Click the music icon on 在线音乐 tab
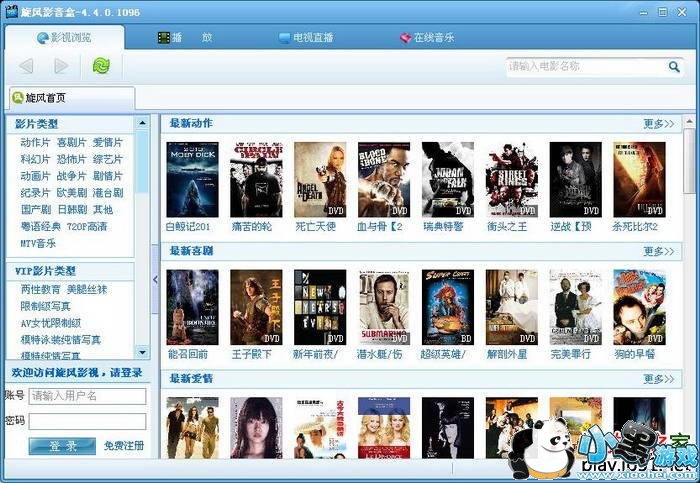Viewport: 700px width, 483px height. coord(405,38)
